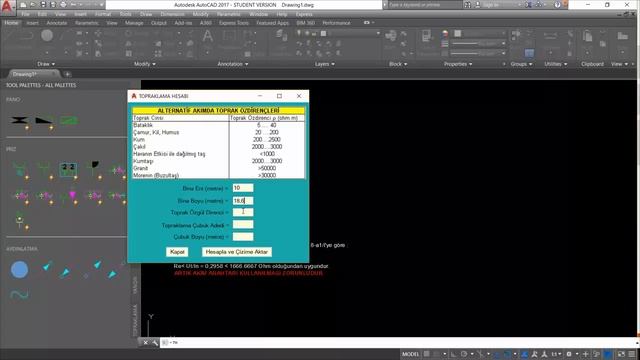Expand the Groups panel dropdown
The height and width of the screenshot is (360, 640).
pyautogui.click(x=521, y=64)
